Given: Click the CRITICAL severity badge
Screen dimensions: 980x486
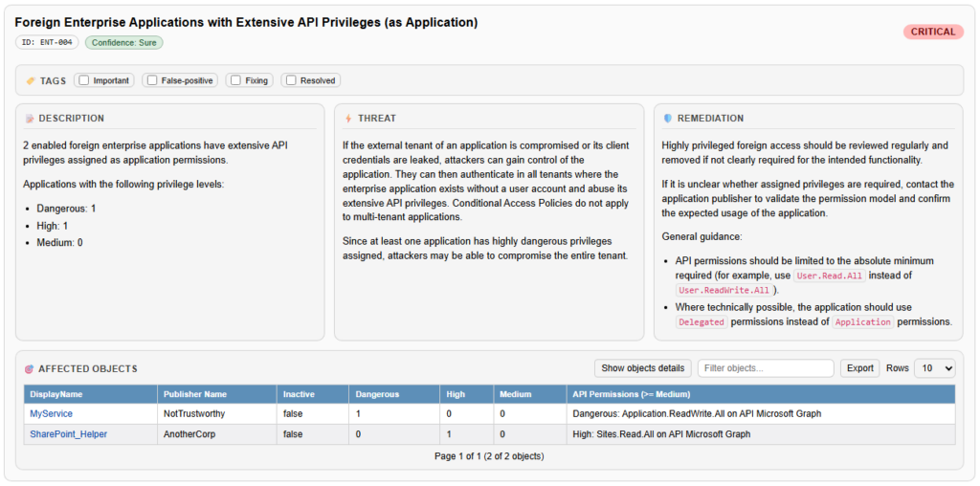Looking at the screenshot, I should pos(932,32).
